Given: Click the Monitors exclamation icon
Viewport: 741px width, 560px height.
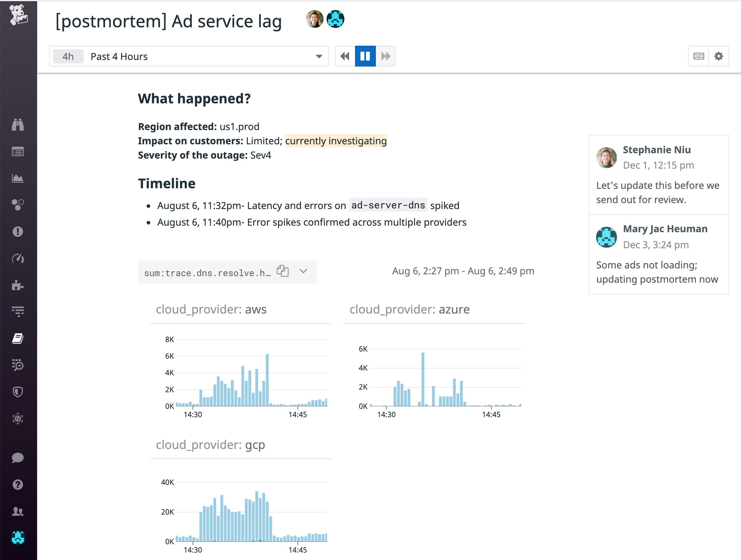Looking at the screenshot, I should tap(18, 232).
